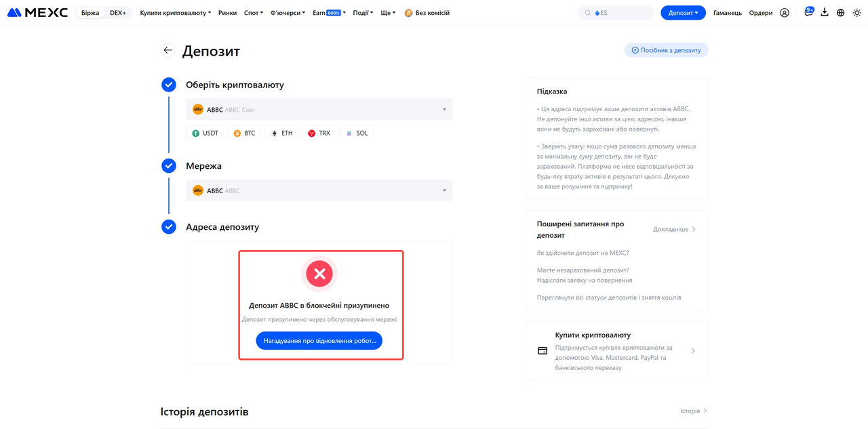Open the blue Депозит dropdown button
The height and width of the screenshot is (429, 868).
pos(683,13)
